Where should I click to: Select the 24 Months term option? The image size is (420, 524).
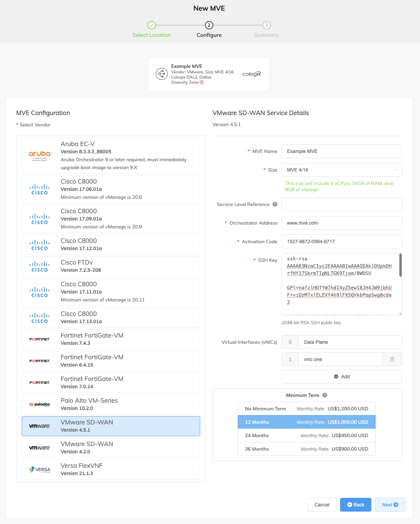tap(307, 435)
